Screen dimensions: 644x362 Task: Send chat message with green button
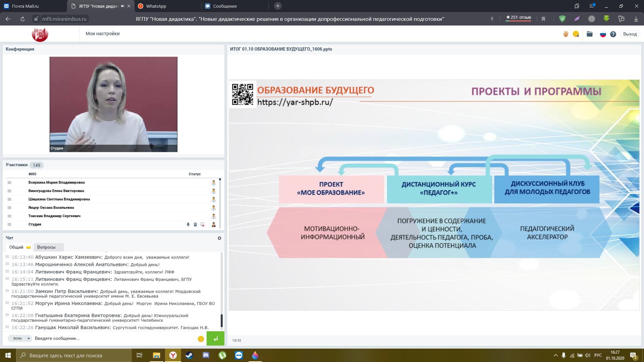[215, 339]
